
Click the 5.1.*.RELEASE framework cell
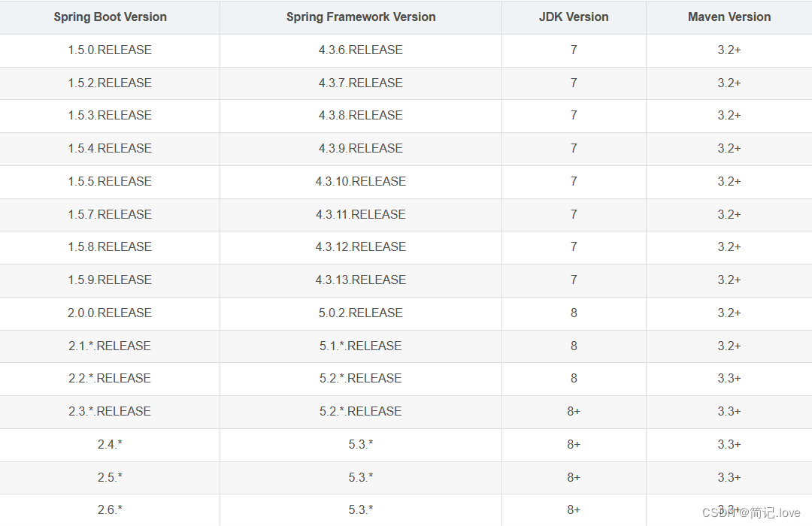(x=361, y=346)
